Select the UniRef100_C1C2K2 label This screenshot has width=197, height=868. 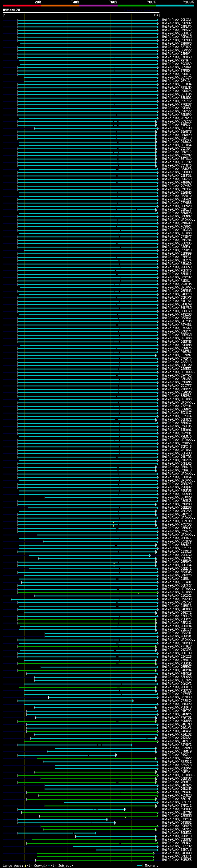coord(176,596)
